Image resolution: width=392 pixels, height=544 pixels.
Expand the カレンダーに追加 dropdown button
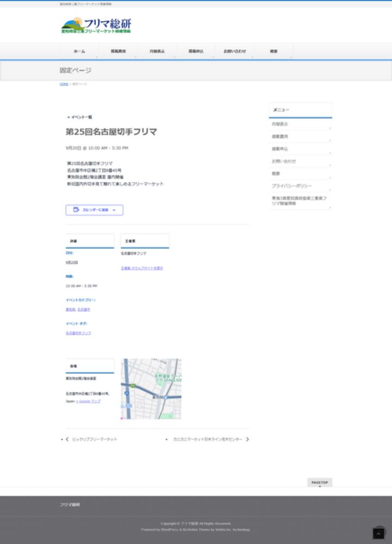tap(94, 210)
